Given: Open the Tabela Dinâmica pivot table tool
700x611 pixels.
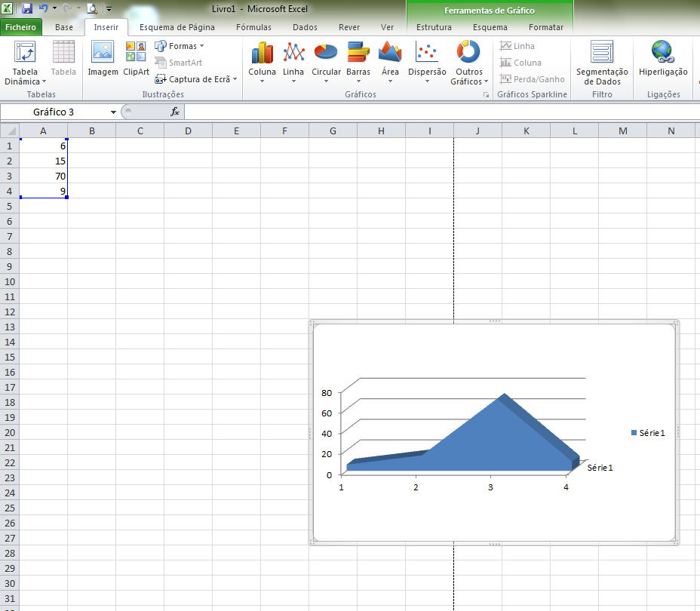Looking at the screenshot, I should click(x=25, y=63).
